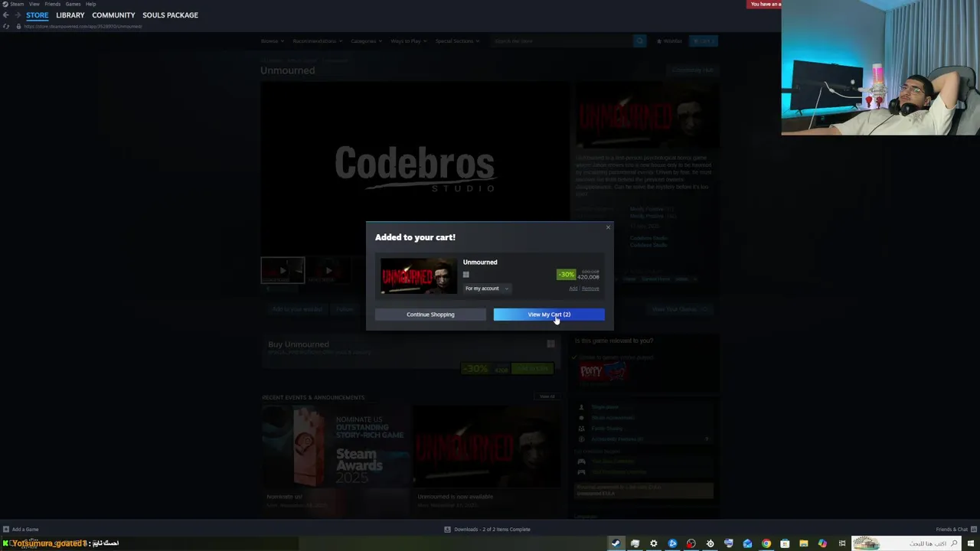Click the settings gear taskbar icon
The height and width of the screenshot is (551, 980).
pos(653,543)
